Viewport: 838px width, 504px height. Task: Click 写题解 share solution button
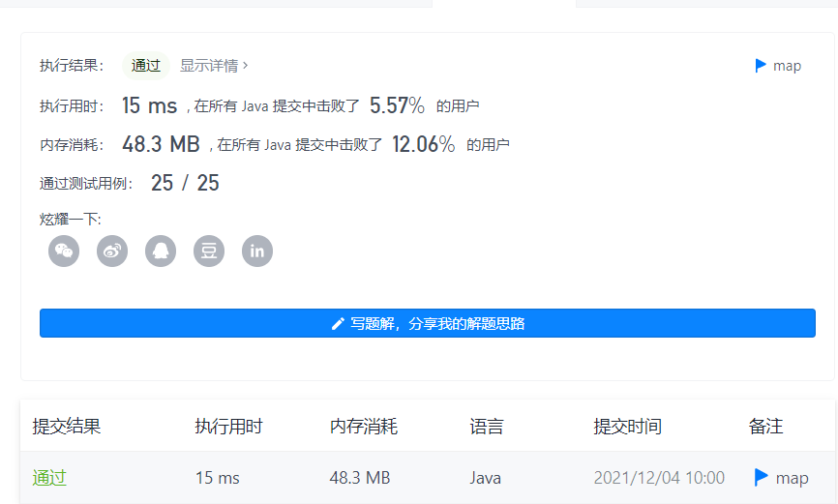428,323
